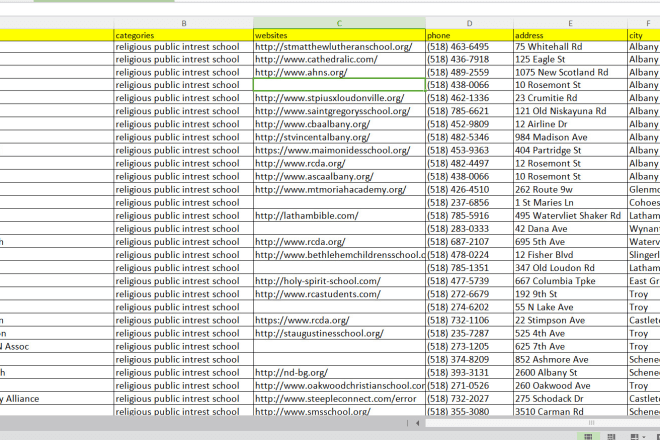Image resolution: width=660 pixels, height=440 pixels.
Task: Click the 'city' header cell
Action: pyautogui.click(x=644, y=35)
